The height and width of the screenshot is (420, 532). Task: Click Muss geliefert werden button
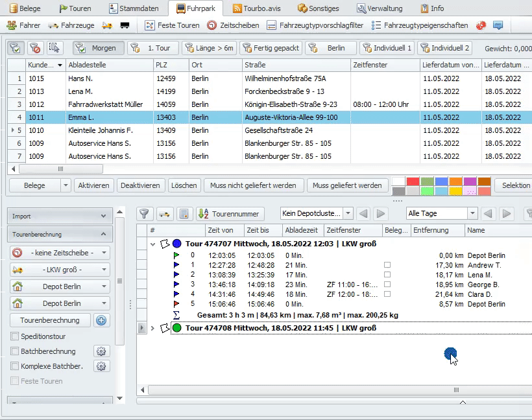coord(347,185)
